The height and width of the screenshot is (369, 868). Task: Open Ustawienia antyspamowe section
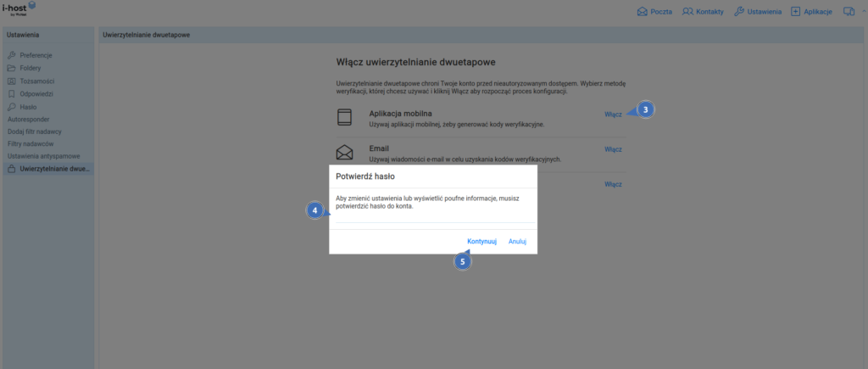click(x=43, y=157)
